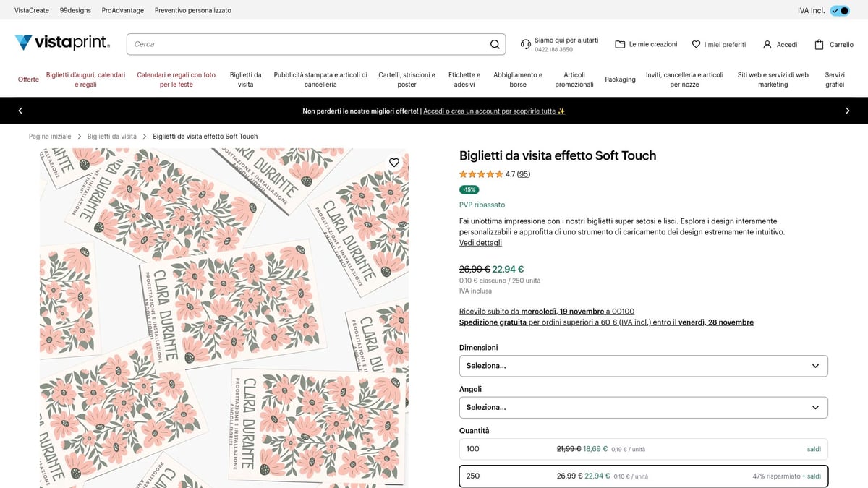Click the vistaprint logo
868x488 pixels.
[x=62, y=43]
